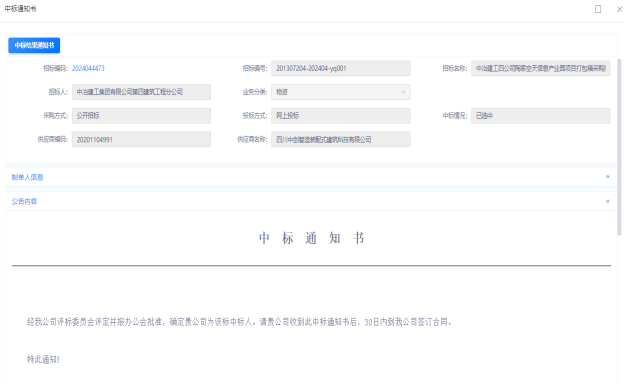Click the vertical scrollbar thumb on the right
Viewport: 624px width, 386px height.
[619, 147]
